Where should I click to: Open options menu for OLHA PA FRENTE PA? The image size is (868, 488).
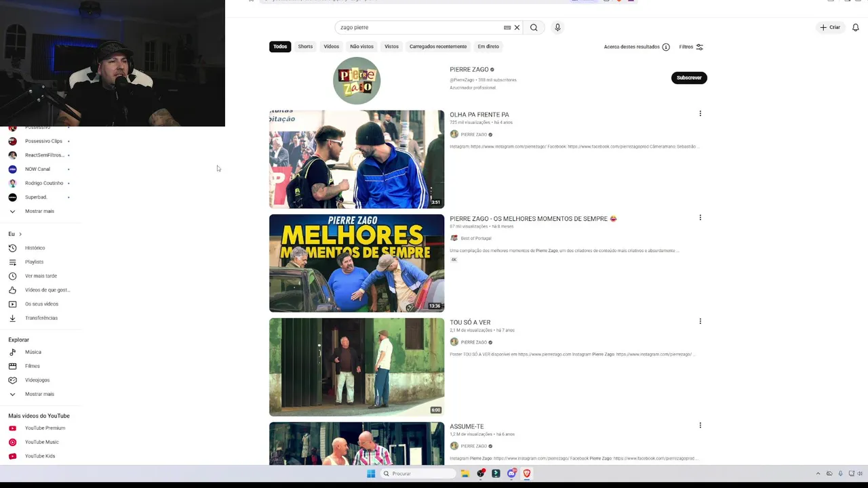tap(700, 114)
